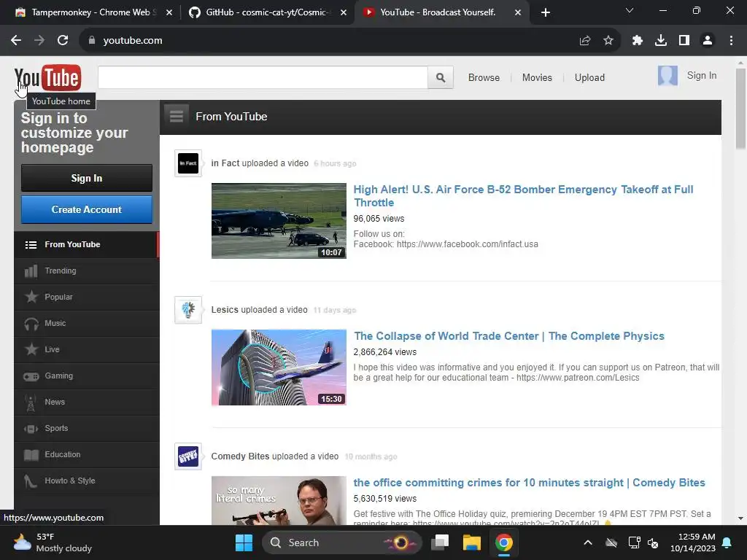747x560 pixels.
Task: Click the Music headphones icon
Action: pos(31,324)
